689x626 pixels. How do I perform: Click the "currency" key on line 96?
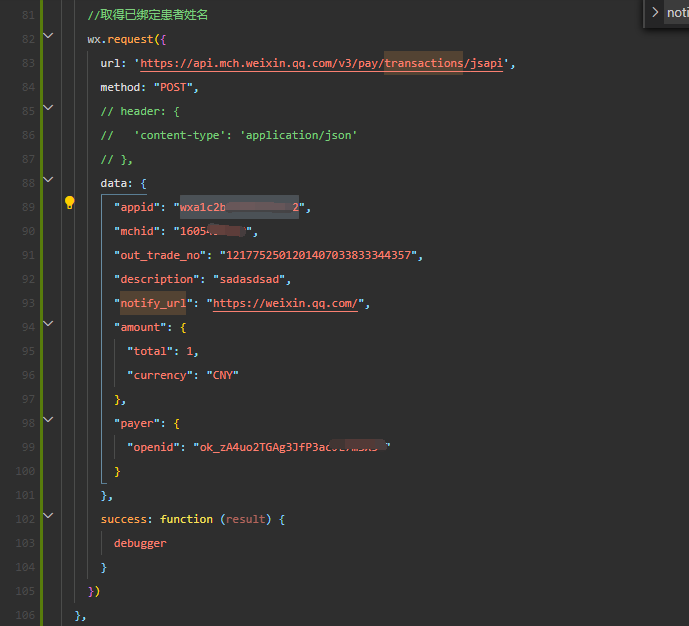coord(160,376)
